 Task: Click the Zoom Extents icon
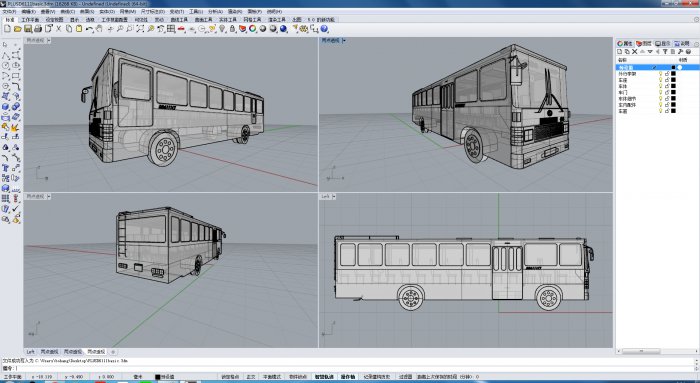coord(140,29)
